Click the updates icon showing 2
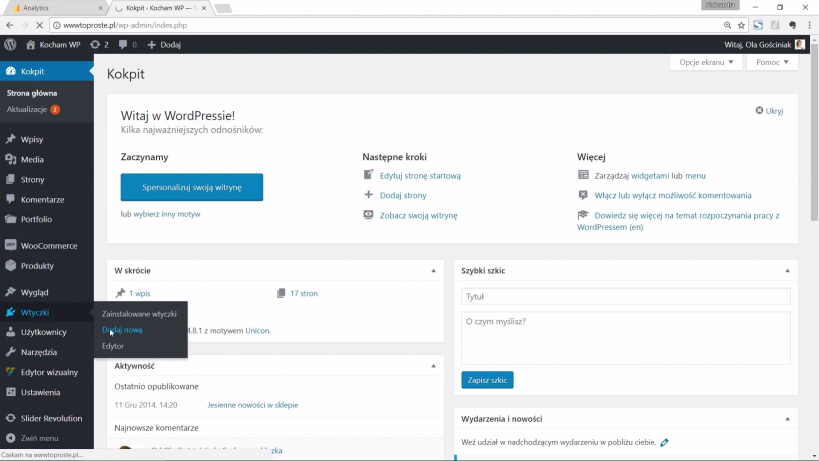819x461 pixels. (99, 45)
